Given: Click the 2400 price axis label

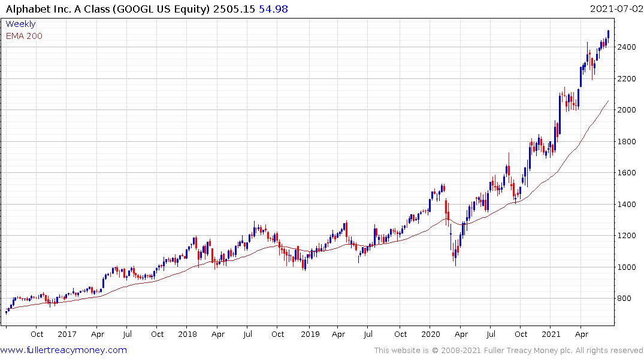Looking at the screenshot, I should pos(627,47).
